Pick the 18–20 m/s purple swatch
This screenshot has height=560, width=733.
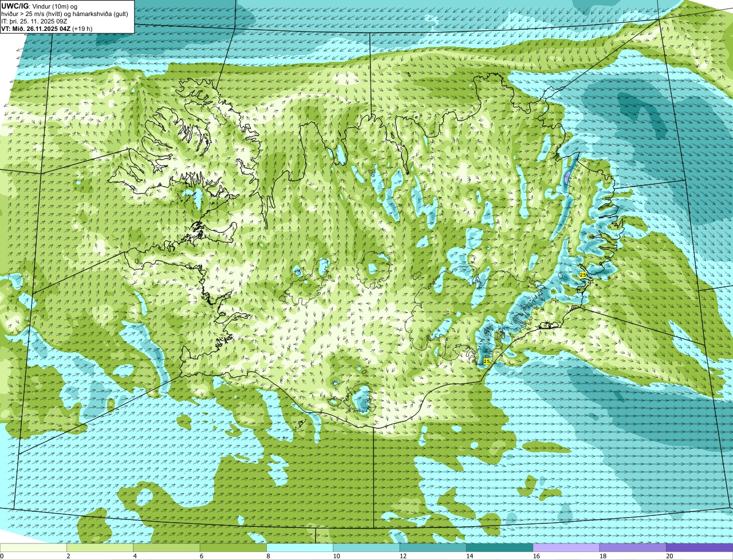click(633, 547)
